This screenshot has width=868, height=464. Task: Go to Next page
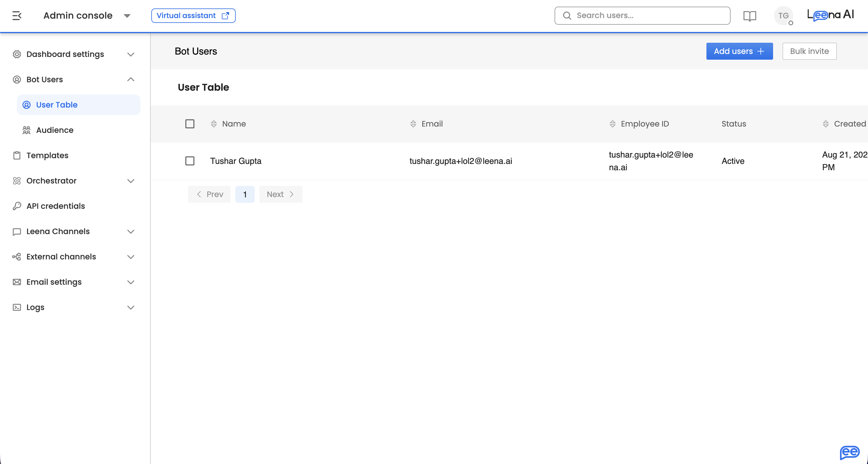[x=281, y=194]
